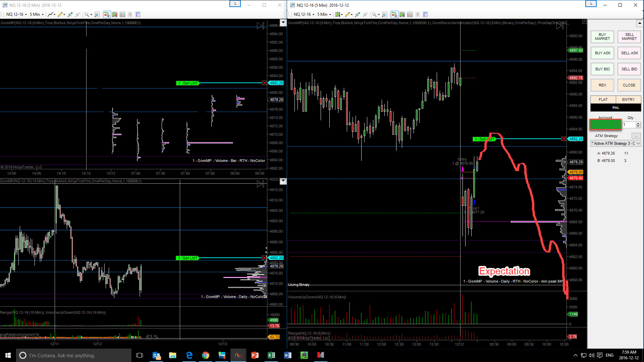
Task: Click the CLOSE position button
Action: click(629, 85)
